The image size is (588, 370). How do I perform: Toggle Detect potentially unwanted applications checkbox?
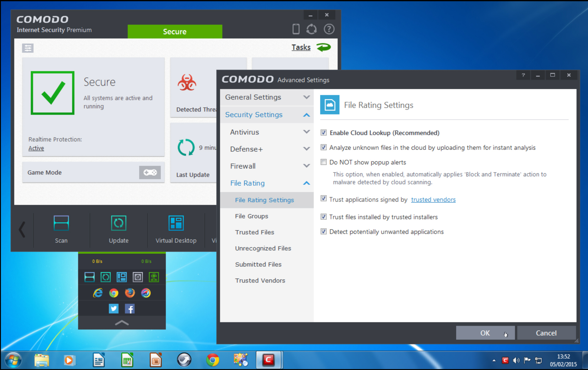pos(324,231)
